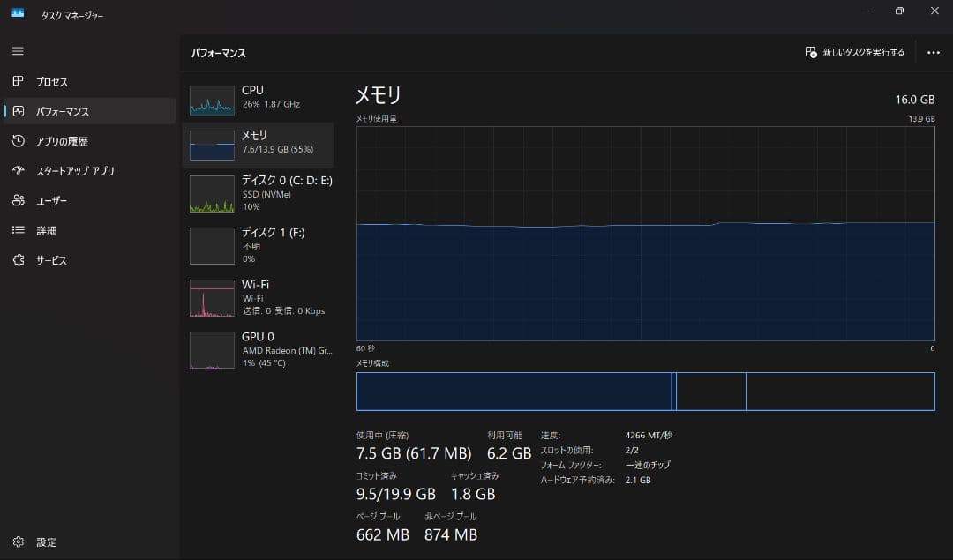Click the アプリの履歴 label

point(62,141)
